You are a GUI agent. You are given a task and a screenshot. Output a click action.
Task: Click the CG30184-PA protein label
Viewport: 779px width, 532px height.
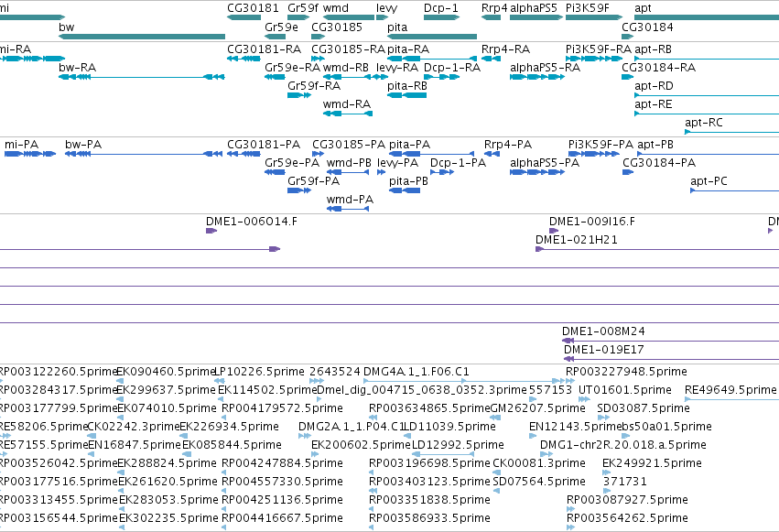(x=659, y=163)
